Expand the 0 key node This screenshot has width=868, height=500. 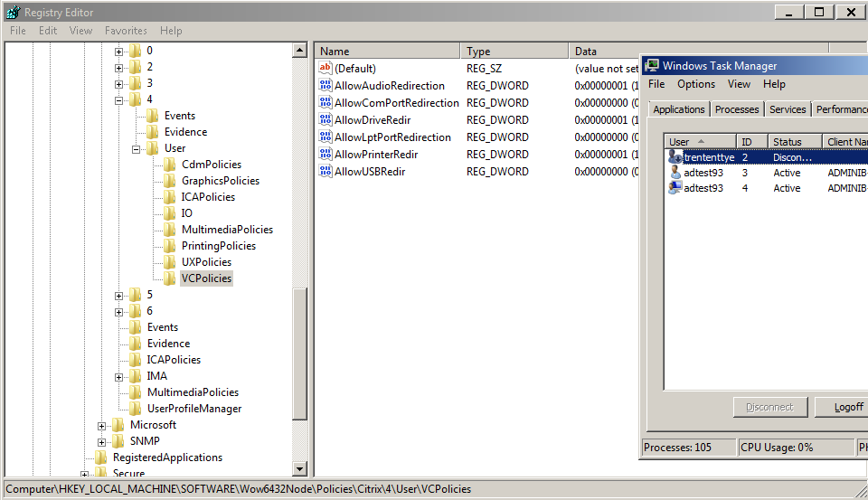coord(118,52)
